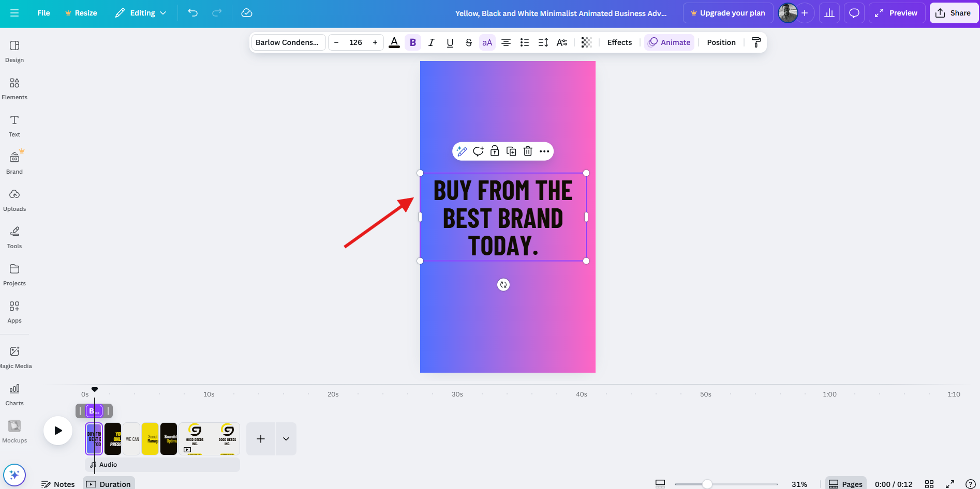The height and width of the screenshot is (489, 980).
Task: Select the format painter tool
Action: tap(756, 42)
